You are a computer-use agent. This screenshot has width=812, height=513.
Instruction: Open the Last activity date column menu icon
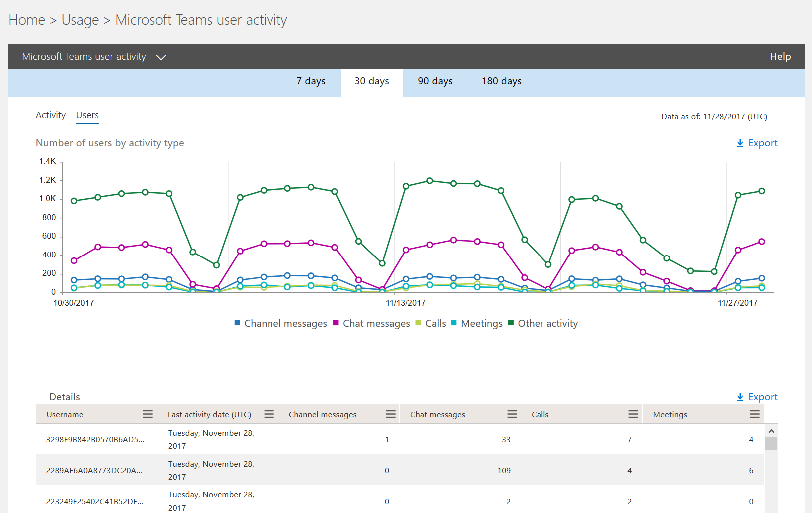[269, 414]
